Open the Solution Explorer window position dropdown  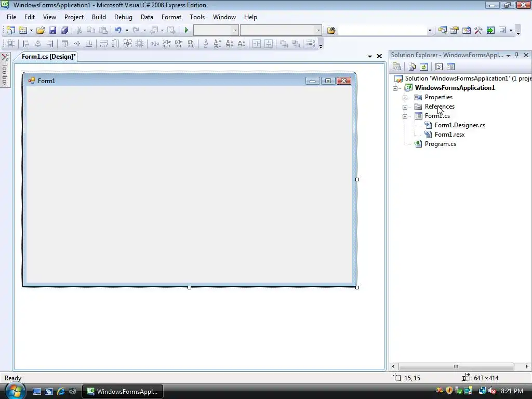[508, 55]
